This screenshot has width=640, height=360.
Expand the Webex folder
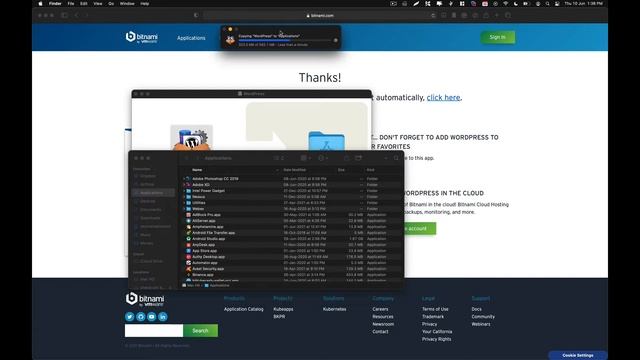point(184,209)
